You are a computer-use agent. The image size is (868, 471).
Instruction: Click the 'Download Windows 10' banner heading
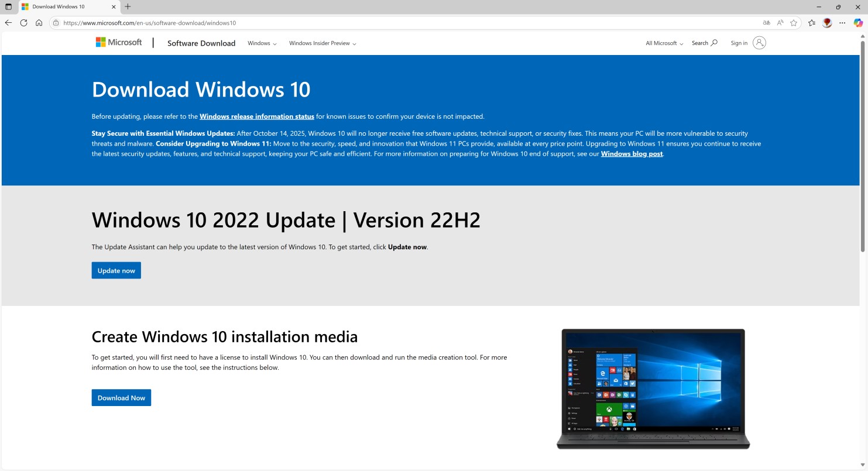[x=201, y=90]
